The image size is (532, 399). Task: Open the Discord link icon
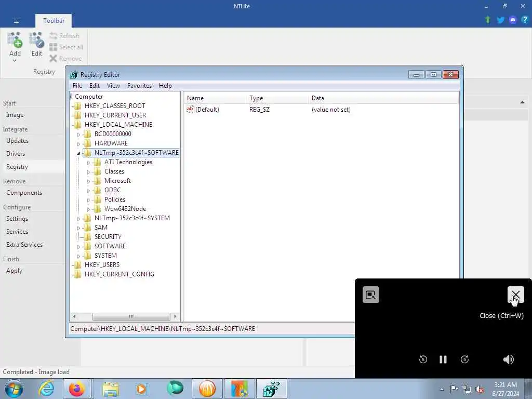pos(513,20)
